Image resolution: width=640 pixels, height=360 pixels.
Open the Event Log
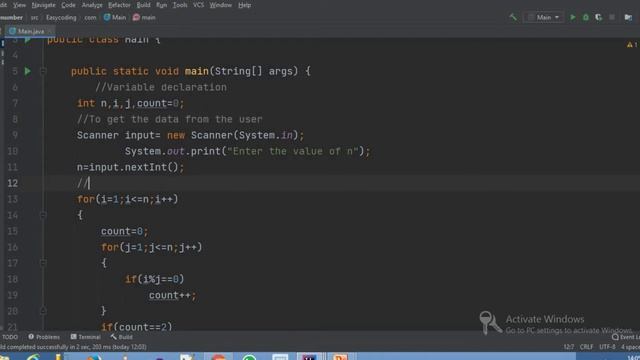[x=626, y=337]
